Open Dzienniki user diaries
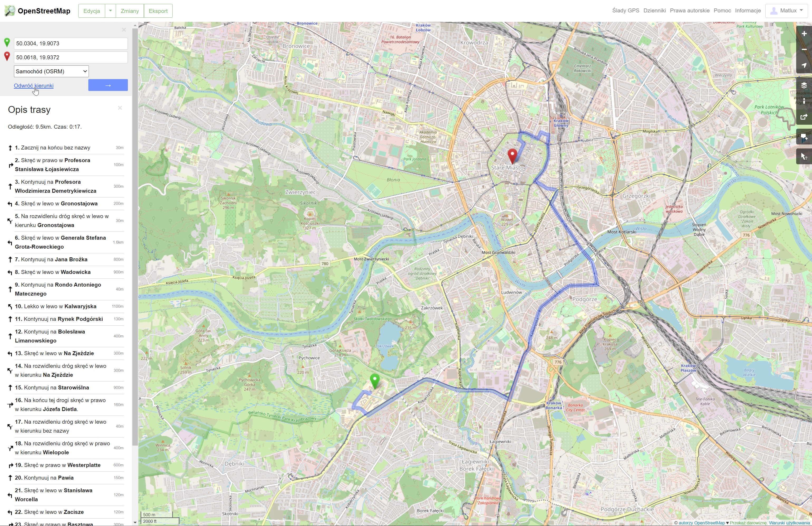 (x=654, y=11)
